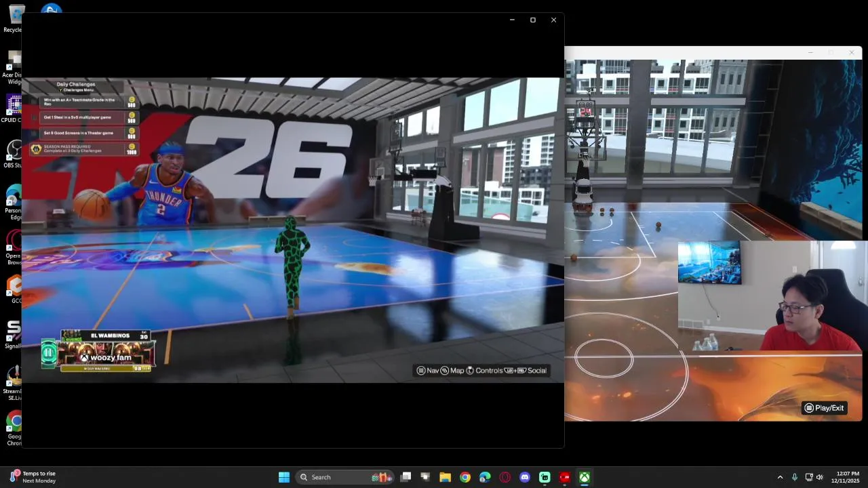Viewport: 868px width, 488px height.
Task: Click the EL WAMBINOS team name
Action: (109, 335)
